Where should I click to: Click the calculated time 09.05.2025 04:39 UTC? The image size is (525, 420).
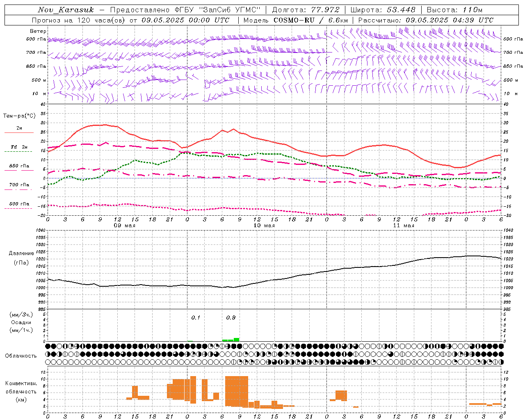(x=450, y=20)
